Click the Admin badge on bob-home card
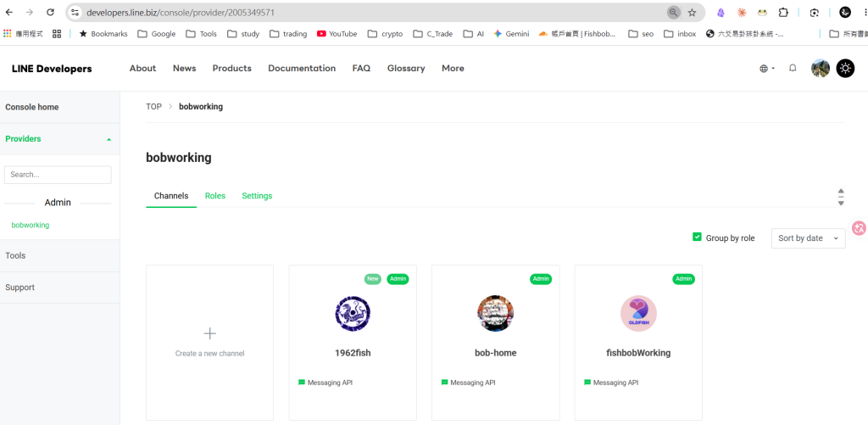 pos(541,279)
